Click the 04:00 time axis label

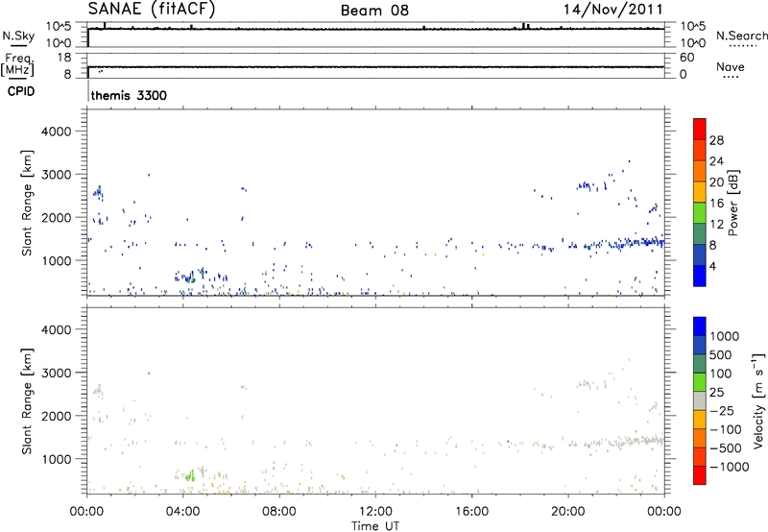point(183,512)
